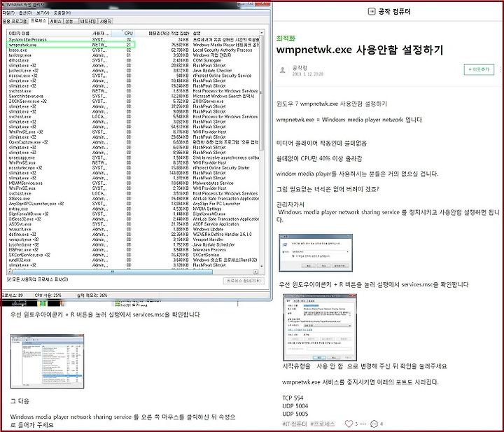Select the jusched.exe *32 process row
The image size is (504, 432).
point(134,244)
